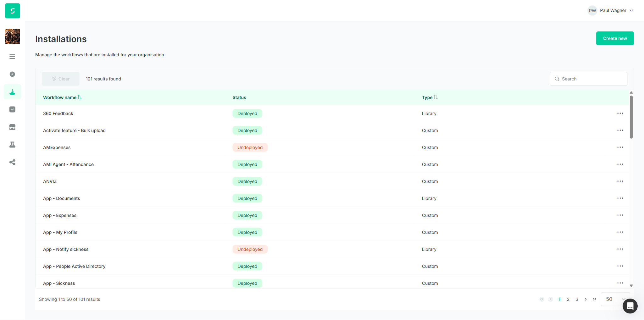Focus the Search input field
The height and width of the screenshot is (320, 644).
588,79
